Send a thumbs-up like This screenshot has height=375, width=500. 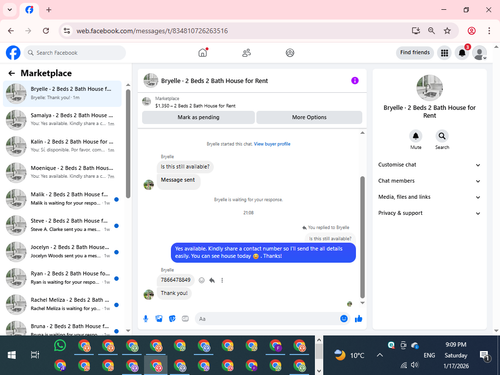tap(359, 319)
